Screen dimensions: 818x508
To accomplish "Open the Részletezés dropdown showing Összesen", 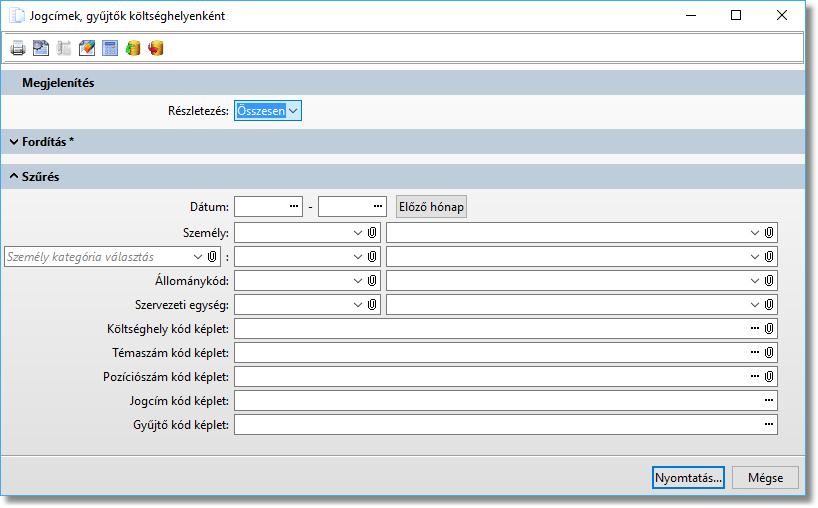I will (x=268, y=111).
